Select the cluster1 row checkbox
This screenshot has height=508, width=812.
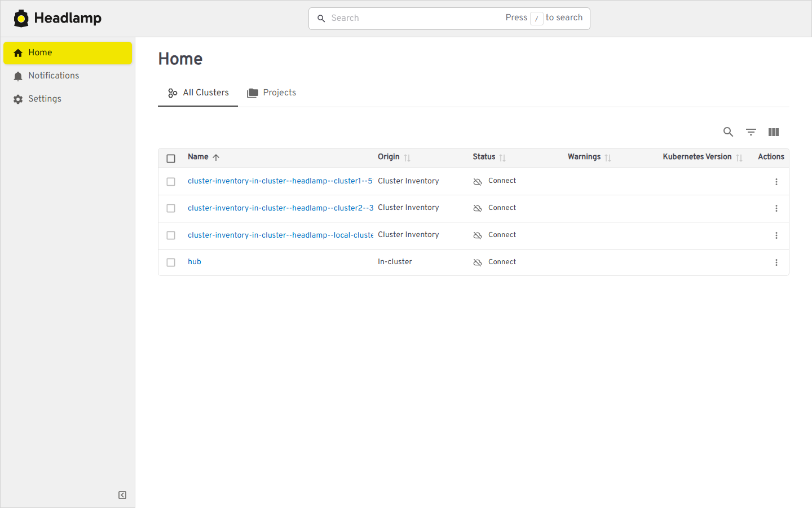click(x=171, y=182)
